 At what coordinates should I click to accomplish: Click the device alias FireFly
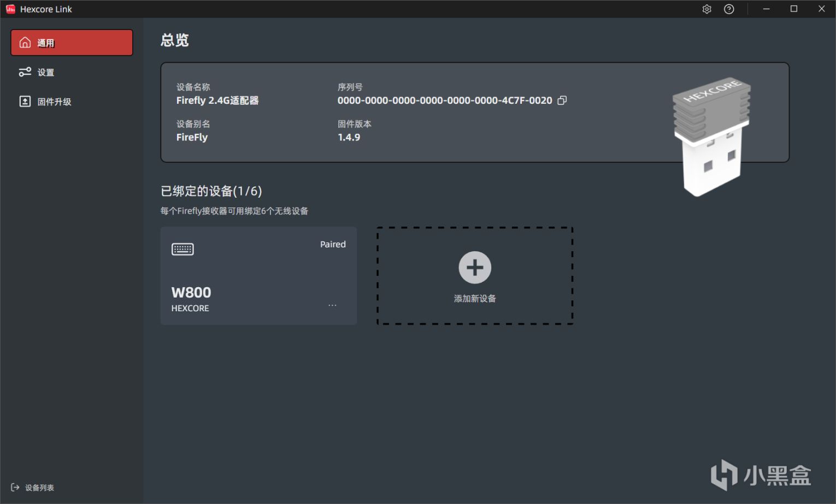point(192,138)
